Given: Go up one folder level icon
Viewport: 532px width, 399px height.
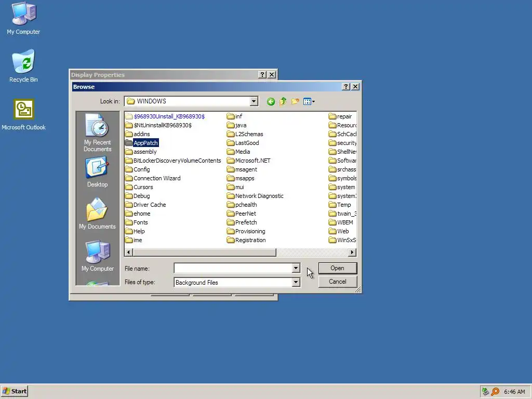Looking at the screenshot, I should 283,101.
